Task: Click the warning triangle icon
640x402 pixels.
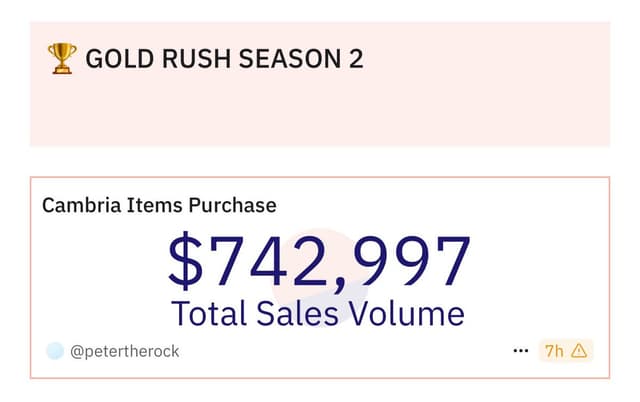Action: coord(579,351)
